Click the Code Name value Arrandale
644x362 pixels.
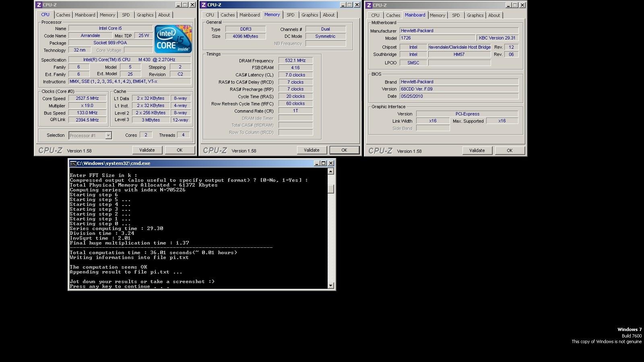[90, 35]
